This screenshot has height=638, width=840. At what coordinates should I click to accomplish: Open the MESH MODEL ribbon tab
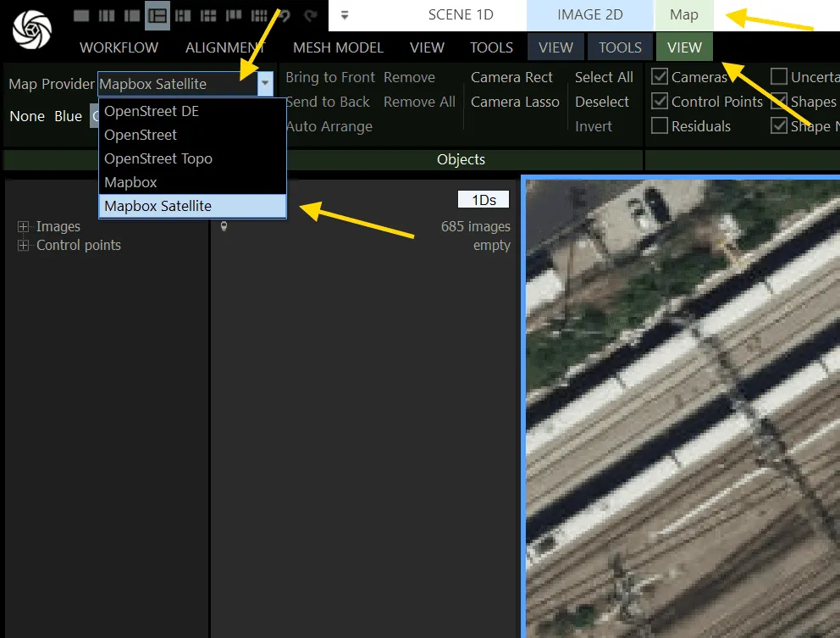338,47
